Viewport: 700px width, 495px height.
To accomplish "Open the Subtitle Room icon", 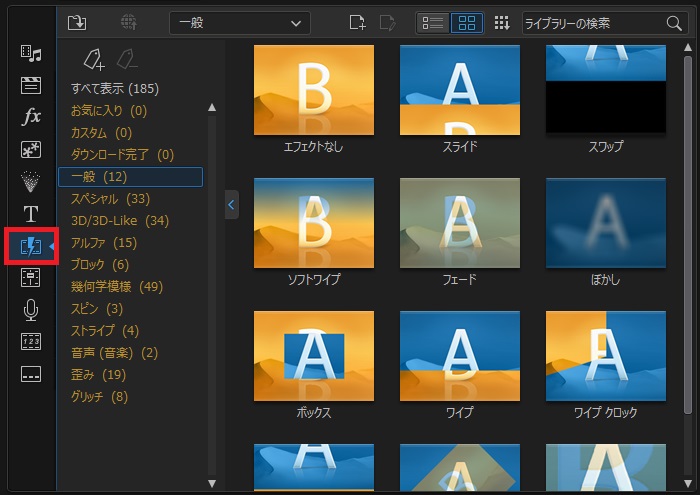I will 31,374.
